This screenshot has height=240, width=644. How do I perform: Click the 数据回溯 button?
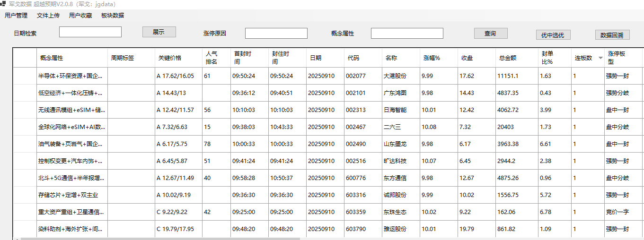click(612, 35)
